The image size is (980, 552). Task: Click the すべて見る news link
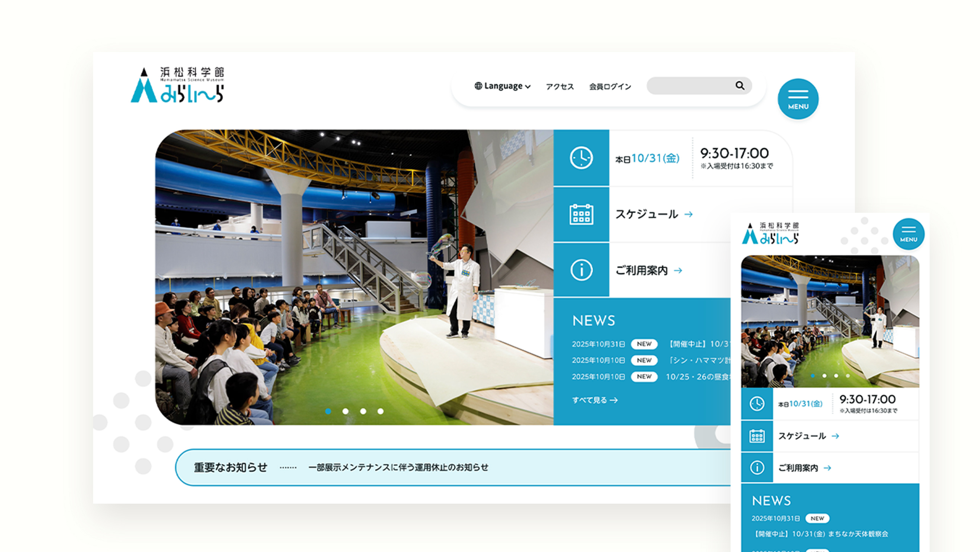[x=594, y=400]
